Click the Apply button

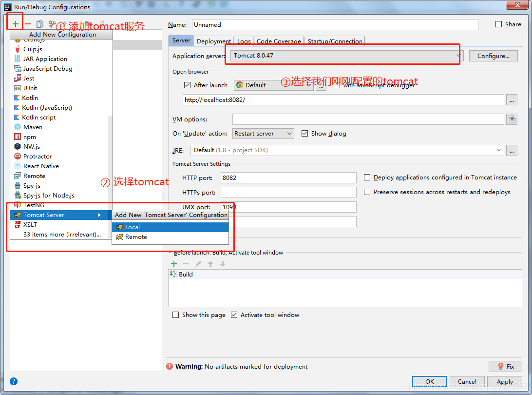tap(505, 381)
